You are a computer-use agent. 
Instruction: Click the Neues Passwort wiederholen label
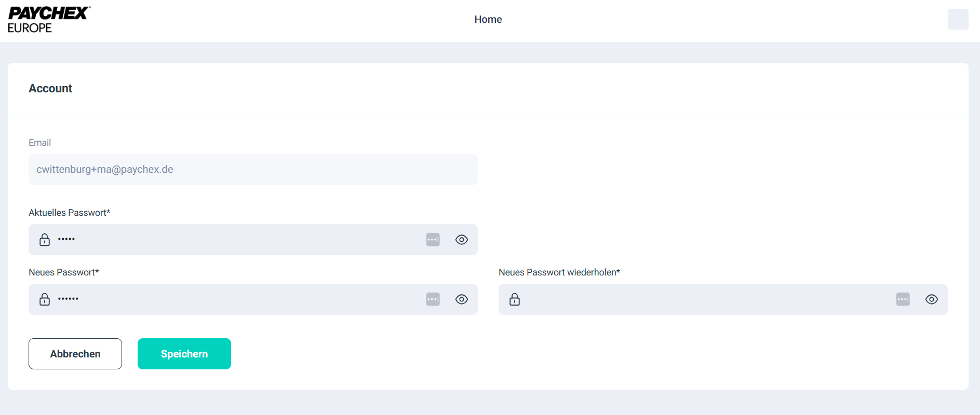coord(559,272)
